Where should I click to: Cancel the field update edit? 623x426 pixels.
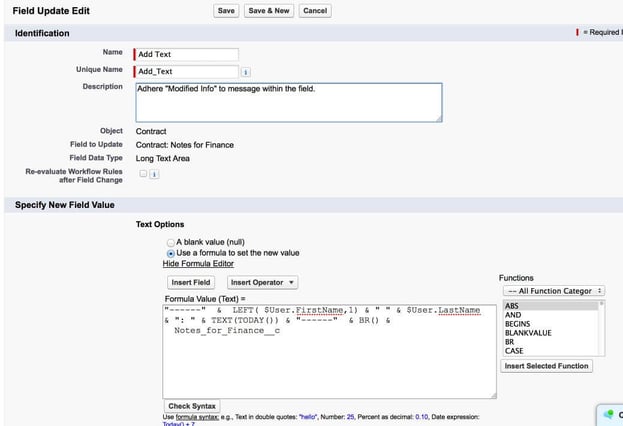click(x=315, y=10)
